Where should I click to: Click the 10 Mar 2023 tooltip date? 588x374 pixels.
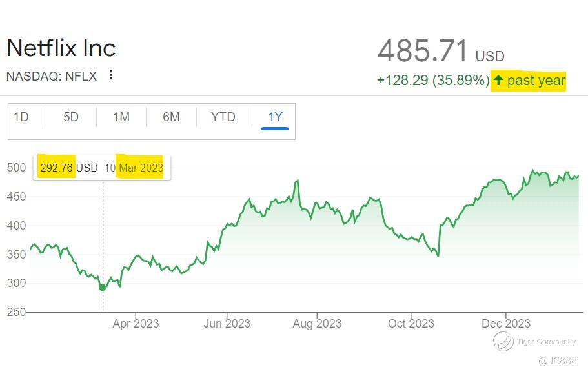pos(134,168)
